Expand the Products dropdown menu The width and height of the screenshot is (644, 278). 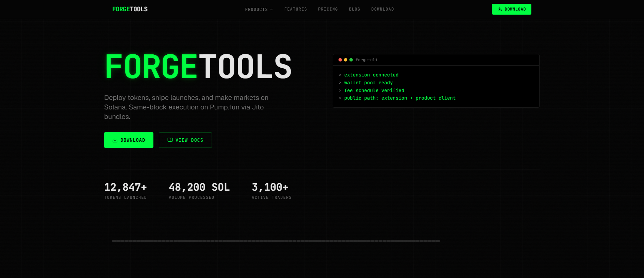pyautogui.click(x=259, y=10)
